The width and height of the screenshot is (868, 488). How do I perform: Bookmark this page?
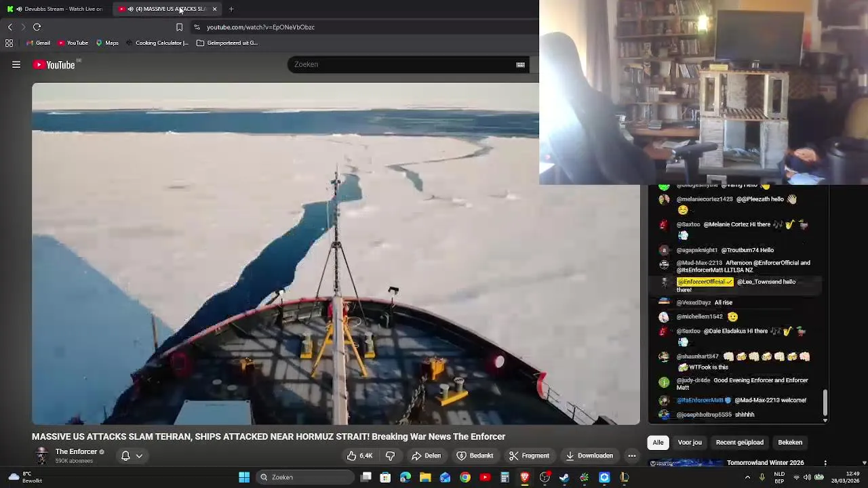(x=179, y=27)
